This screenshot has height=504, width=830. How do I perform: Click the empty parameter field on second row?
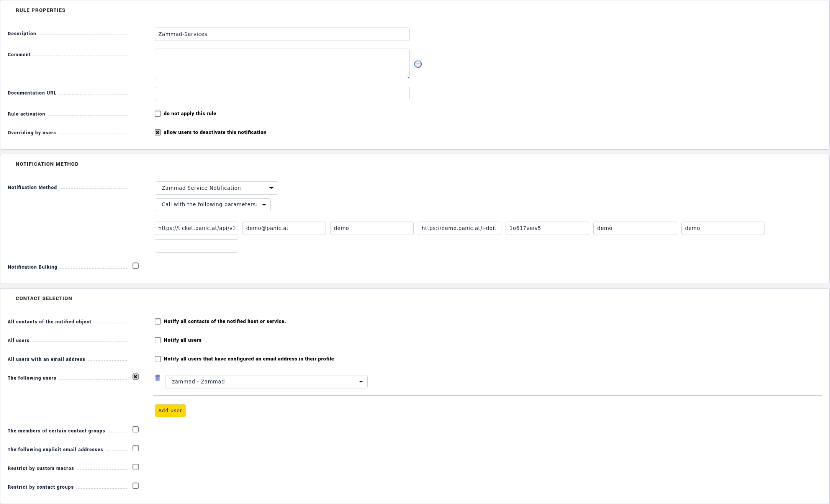196,246
